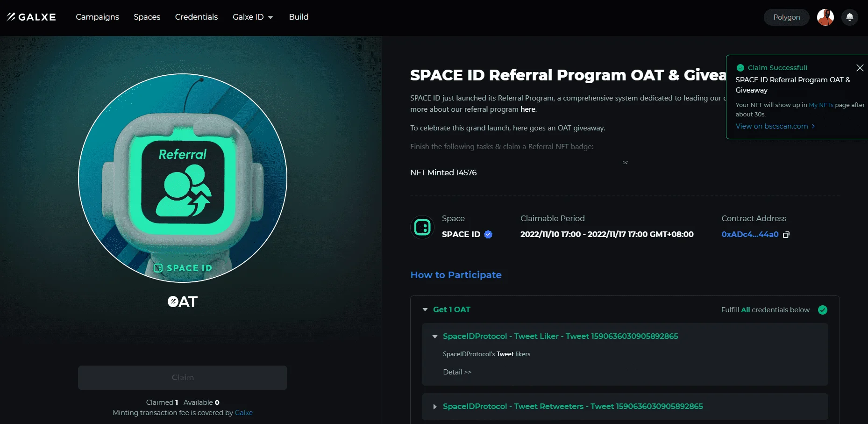The image size is (868, 424).
Task: Click the Galxe logo in the header
Action: click(31, 17)
